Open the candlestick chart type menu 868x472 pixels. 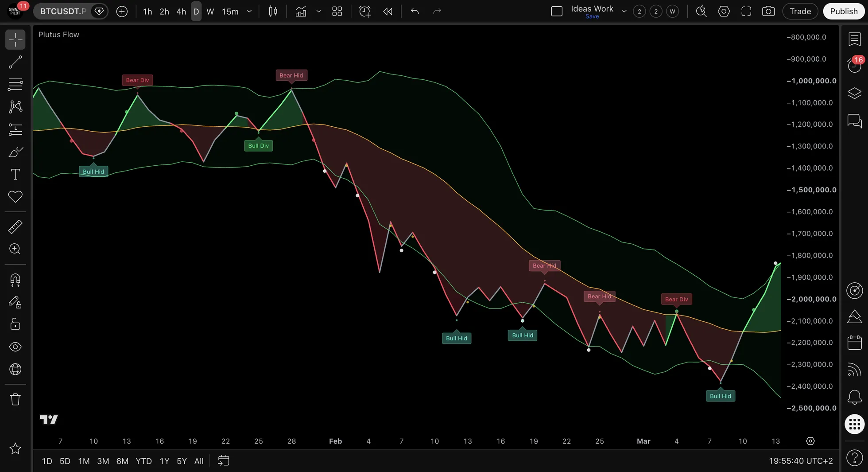(x=273, y=12)
